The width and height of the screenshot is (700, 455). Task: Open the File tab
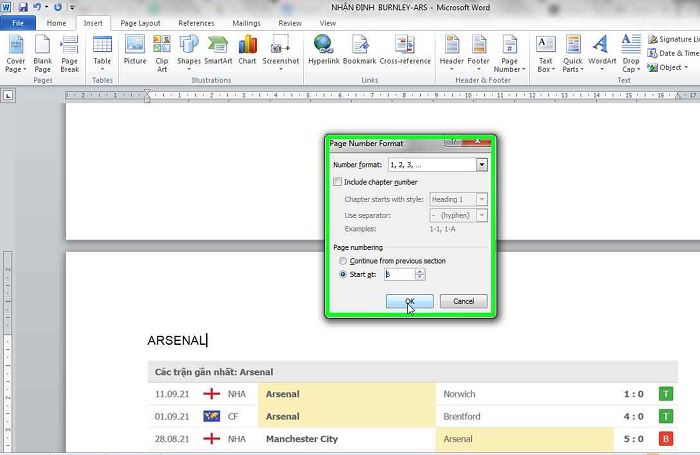pos(18,23)
